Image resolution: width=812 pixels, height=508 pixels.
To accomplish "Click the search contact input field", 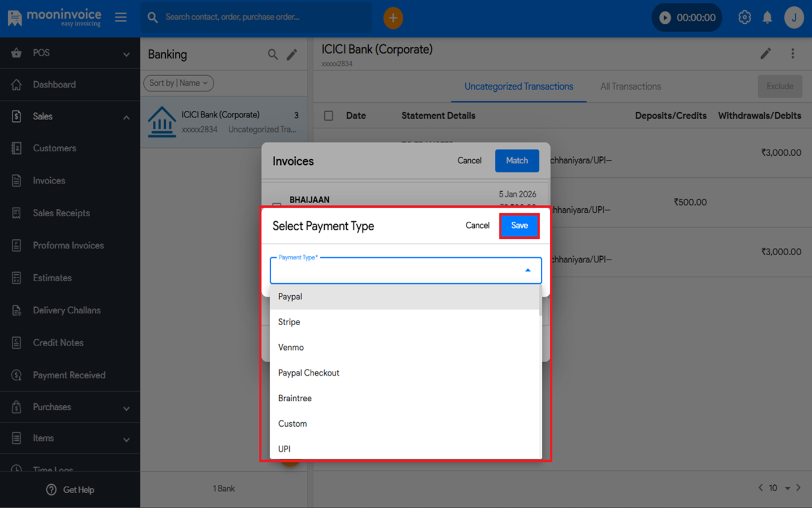I will [265, 17].
